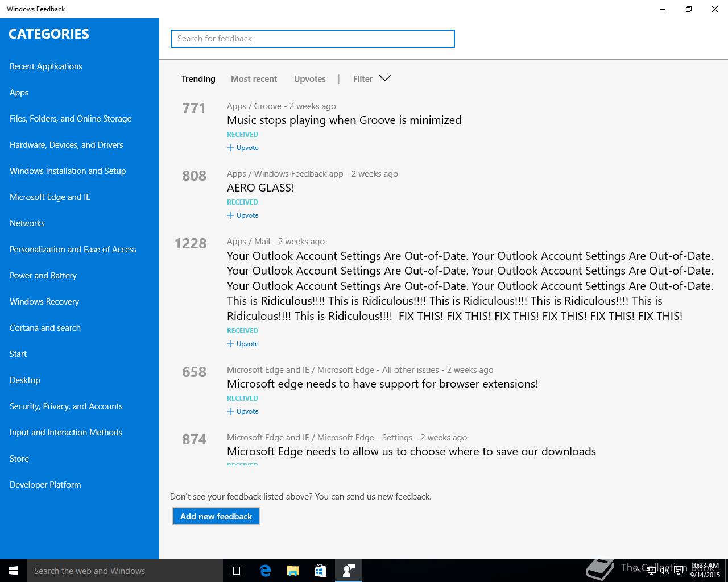Open the Apps category
The width and height of the screenshot is (728, 582).
[x=19, y=93]
